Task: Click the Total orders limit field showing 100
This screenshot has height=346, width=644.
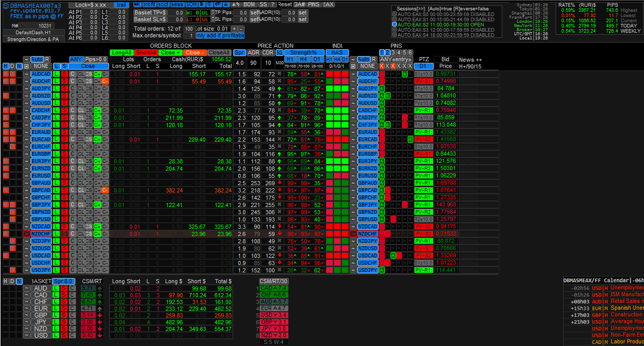Action: (189, 29)
